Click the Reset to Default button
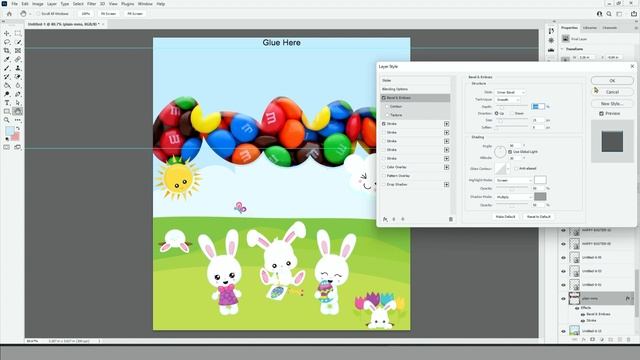This screenshot has width=640, height=360. [x=539, y=217]
